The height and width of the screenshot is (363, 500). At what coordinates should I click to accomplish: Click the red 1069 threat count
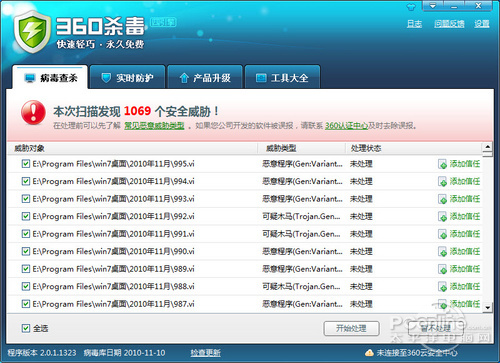click(137, 111)
